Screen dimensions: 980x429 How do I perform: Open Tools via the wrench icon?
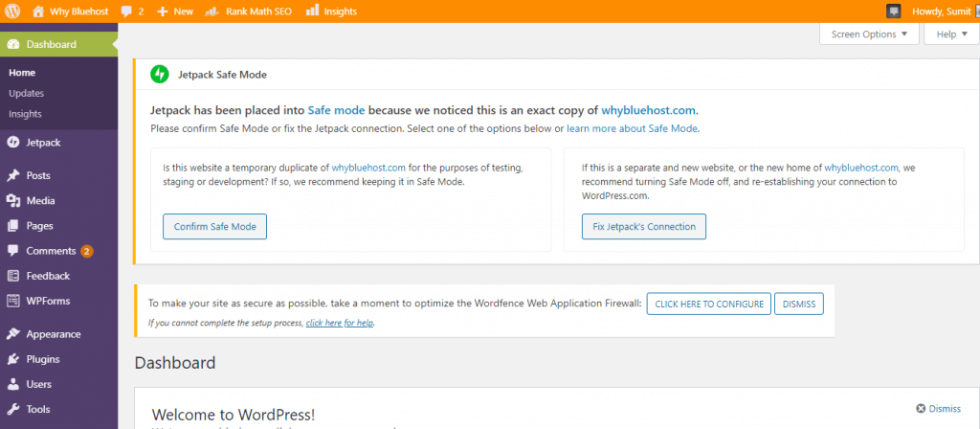pyautogui.click(x=13, y=409)
